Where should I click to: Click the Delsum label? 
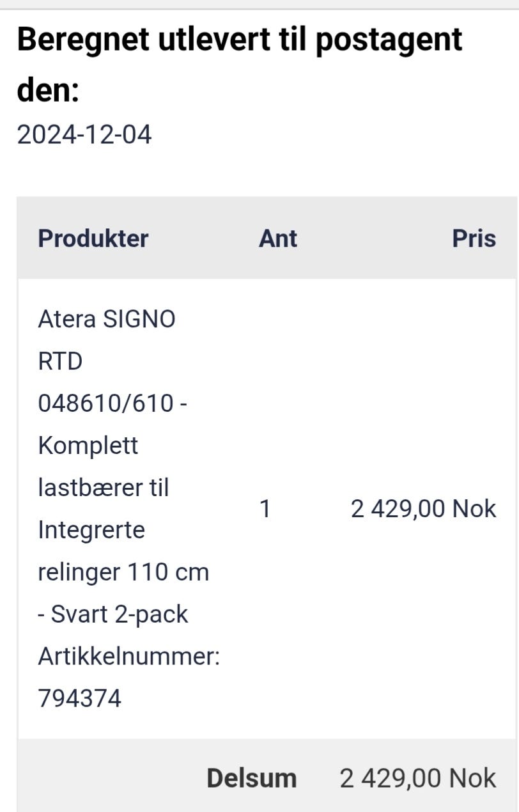point(252,778)
